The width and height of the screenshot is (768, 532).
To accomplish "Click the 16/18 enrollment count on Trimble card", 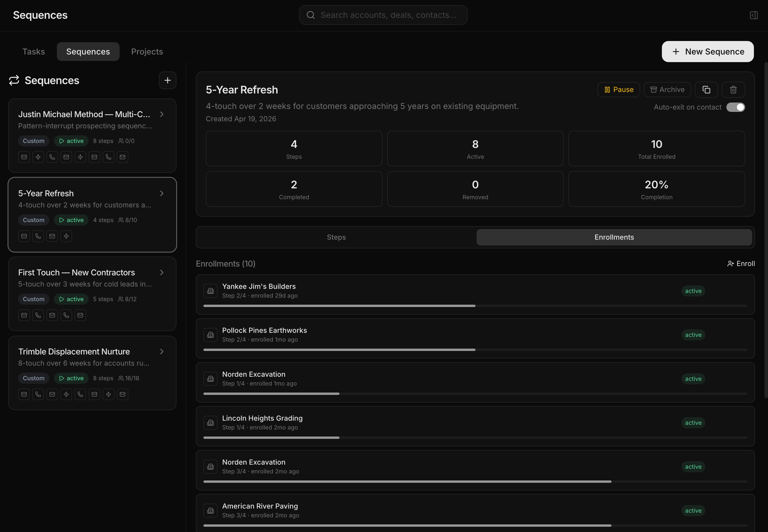I will 132,378.
